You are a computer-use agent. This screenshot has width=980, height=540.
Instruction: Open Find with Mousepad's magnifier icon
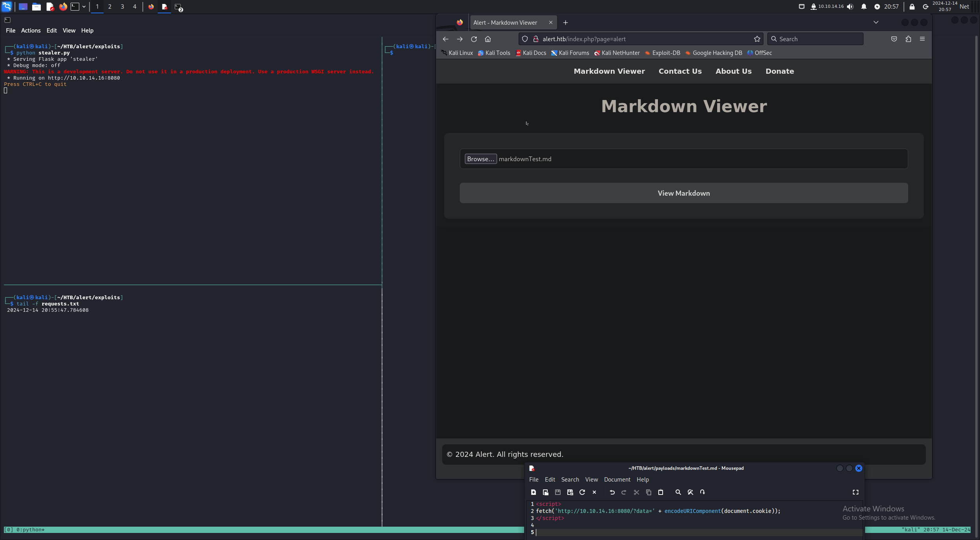pos(678,492)
